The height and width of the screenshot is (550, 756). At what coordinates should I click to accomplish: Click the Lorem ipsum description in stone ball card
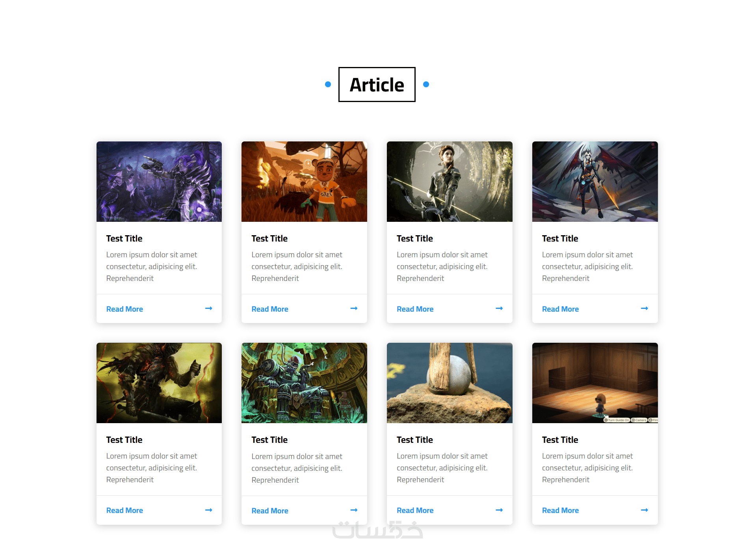click(442, 468)
